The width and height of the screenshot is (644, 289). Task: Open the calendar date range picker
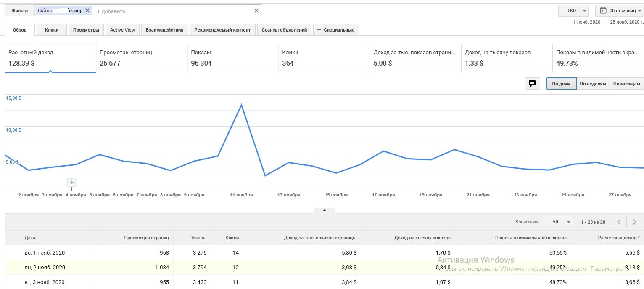coord(619,11)
